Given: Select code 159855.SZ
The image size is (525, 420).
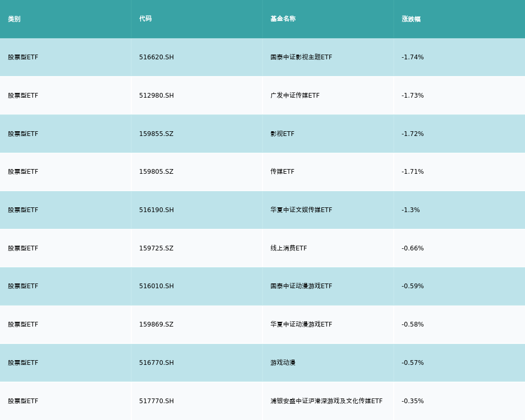Looking at the screenshot, I should (156, 134).
